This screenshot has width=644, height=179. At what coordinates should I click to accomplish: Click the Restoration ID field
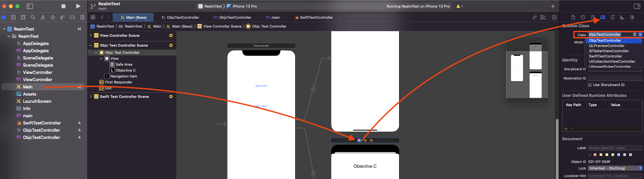click(x=615, y=78)
